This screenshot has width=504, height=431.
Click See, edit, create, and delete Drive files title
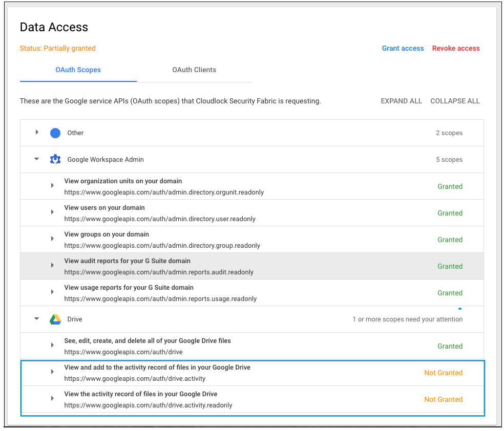[148, 341]
